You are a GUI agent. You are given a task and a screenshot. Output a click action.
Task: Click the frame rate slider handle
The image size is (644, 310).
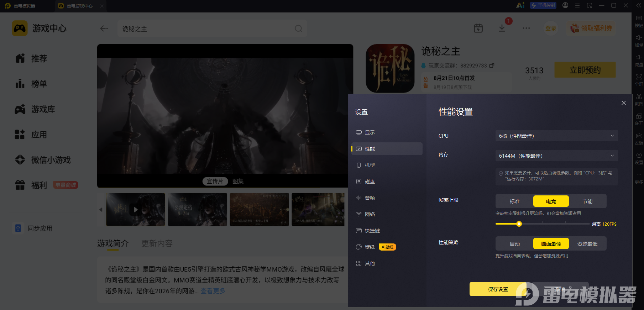[x=519, y=224]
